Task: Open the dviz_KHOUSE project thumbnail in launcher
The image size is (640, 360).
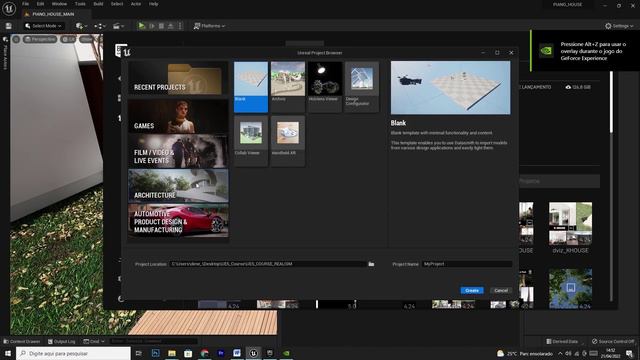Action: 570,223
